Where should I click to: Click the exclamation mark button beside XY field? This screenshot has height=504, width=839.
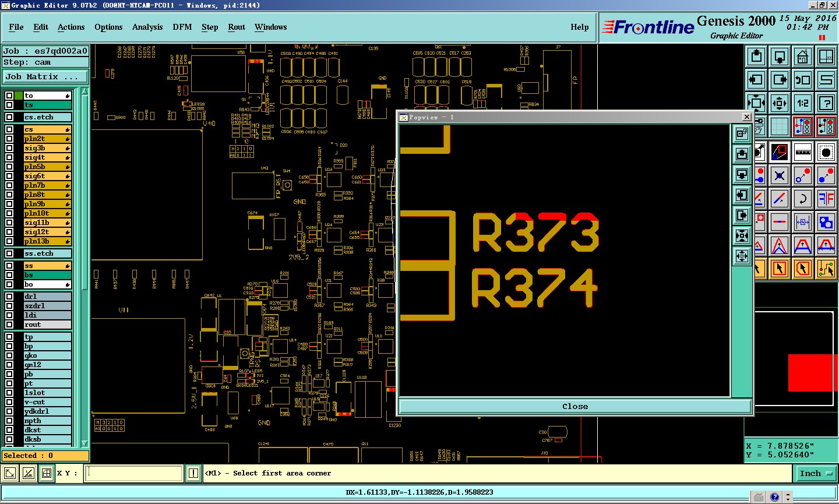tap(193, 473)
